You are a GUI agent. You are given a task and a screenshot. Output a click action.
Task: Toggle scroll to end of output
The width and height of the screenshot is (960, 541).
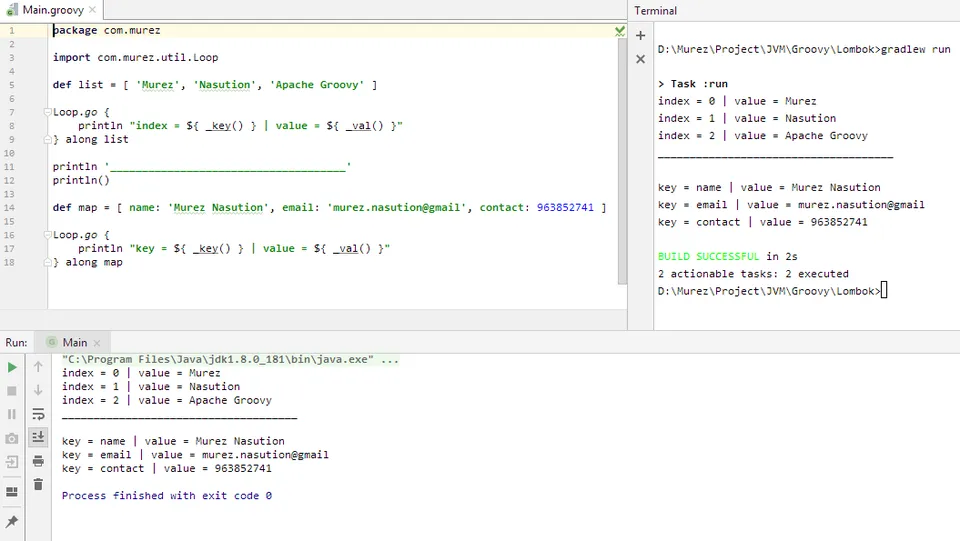point(38,437)
